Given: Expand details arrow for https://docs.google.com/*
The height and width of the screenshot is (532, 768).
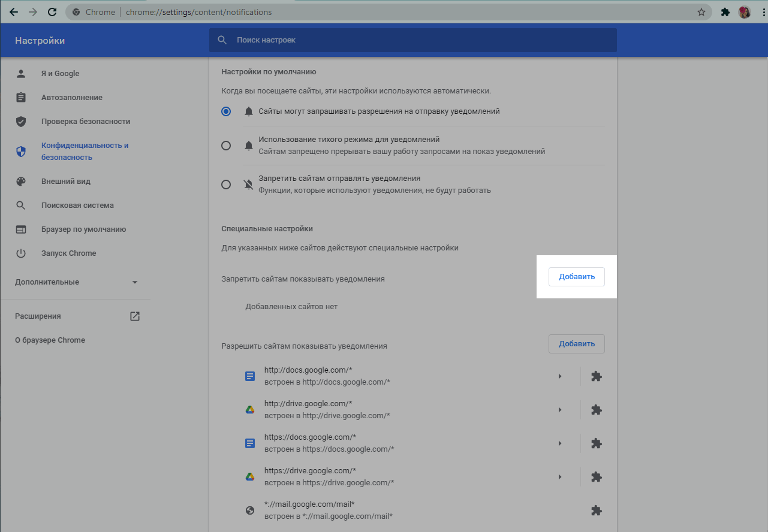Looking at the screenshot, I should tap(560, 443).
